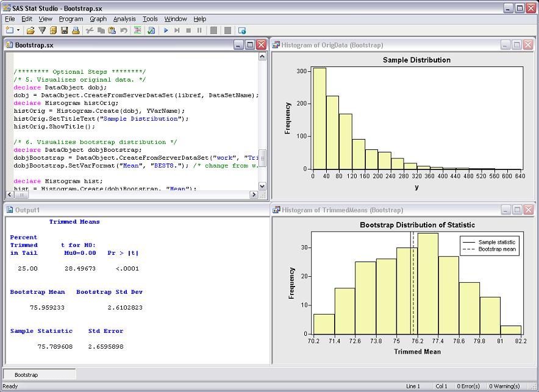This screenshot has width=539, height=392.
Task: Click the New workspace toolbar icon
Action: pos(9,30)
